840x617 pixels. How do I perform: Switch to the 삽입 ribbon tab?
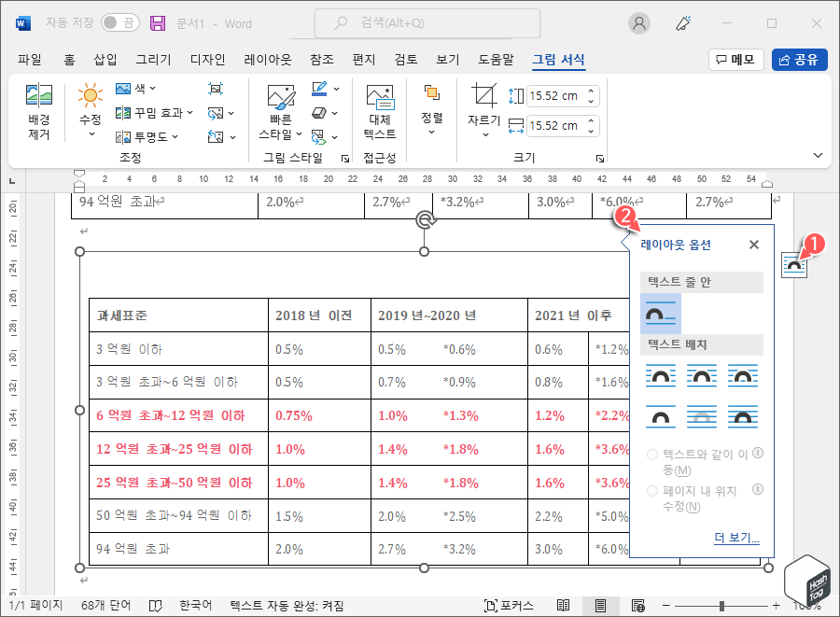point(107,59)
